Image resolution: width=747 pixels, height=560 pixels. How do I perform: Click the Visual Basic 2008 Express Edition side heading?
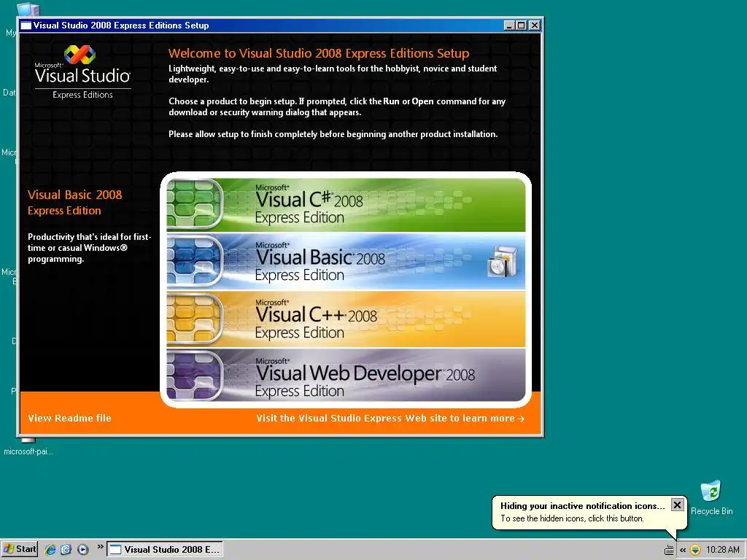pos(75,203)
